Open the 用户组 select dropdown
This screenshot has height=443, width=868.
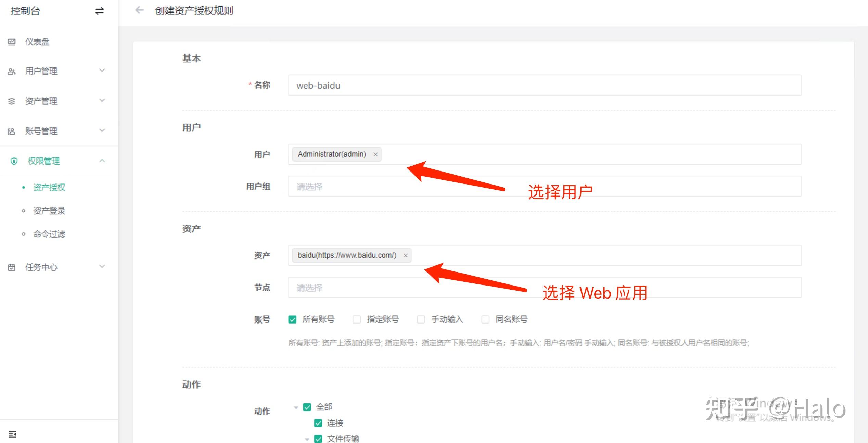click(x=545, y=186)
